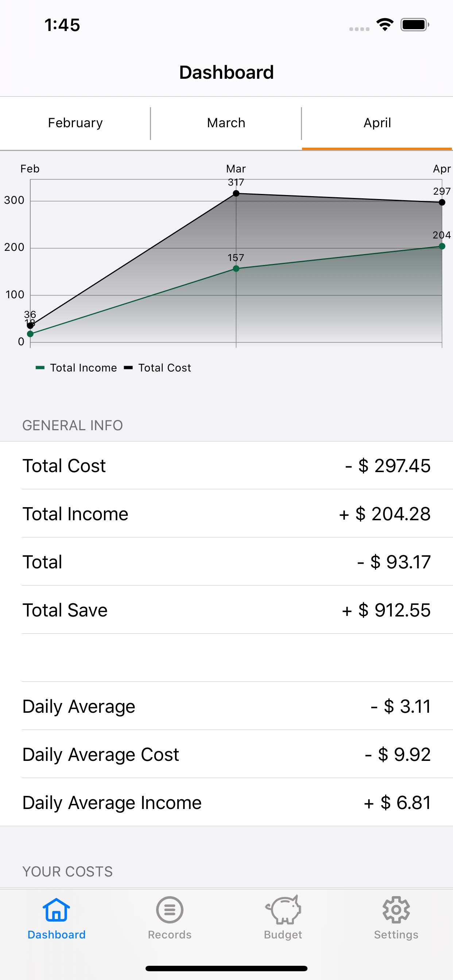The width and height of the screenshot is (453, 980).
Task: Select the April tab
Action: tap(377, 123)
